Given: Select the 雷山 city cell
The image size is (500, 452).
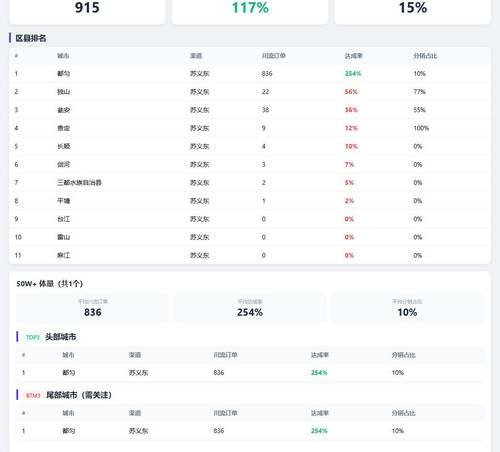Looking at the screenshot, I should click(63, 237).
